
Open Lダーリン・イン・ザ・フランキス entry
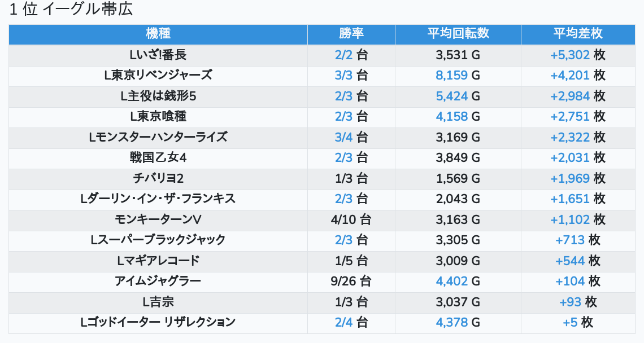click(x=158, y=199)
